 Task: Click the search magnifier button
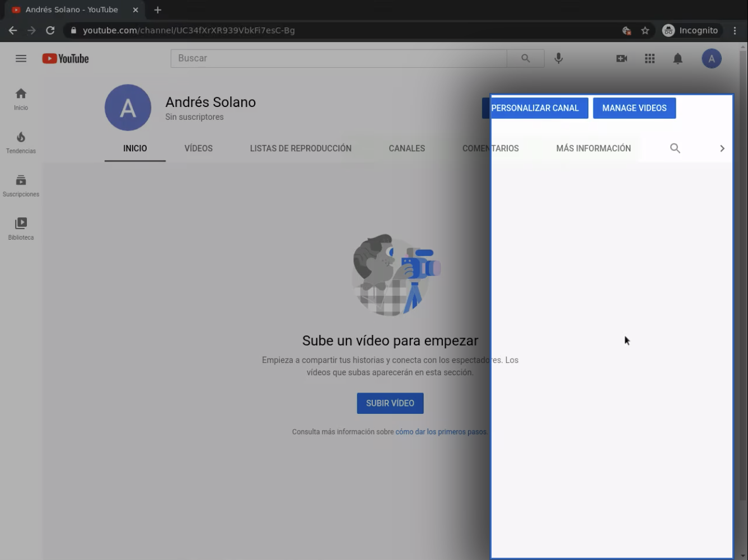(x=525, y=58)
